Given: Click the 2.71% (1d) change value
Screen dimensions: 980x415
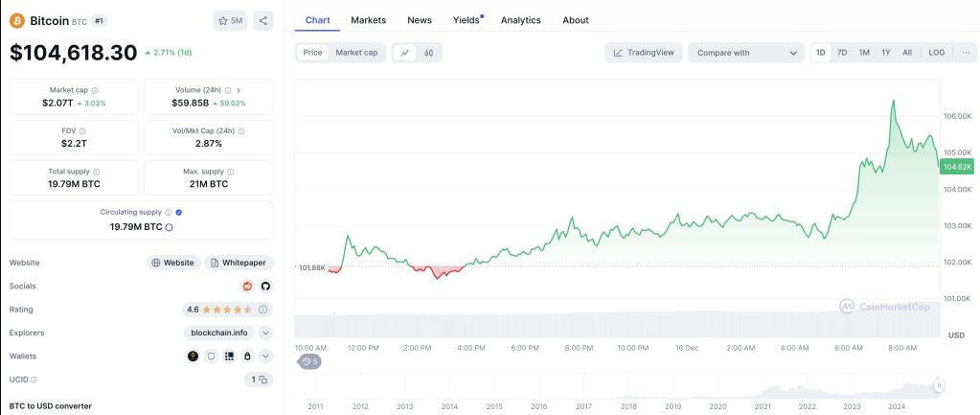Looking at the screenshot, I should [x=169, y=53].
